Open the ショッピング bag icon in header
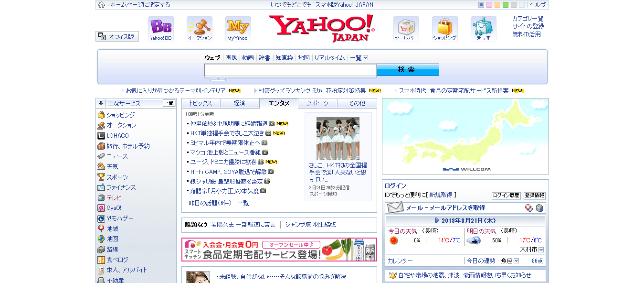 click(x=445, y=29)
